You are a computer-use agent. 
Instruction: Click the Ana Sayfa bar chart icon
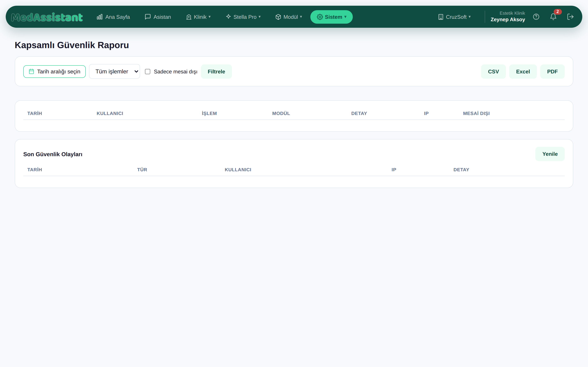[100, 17]
